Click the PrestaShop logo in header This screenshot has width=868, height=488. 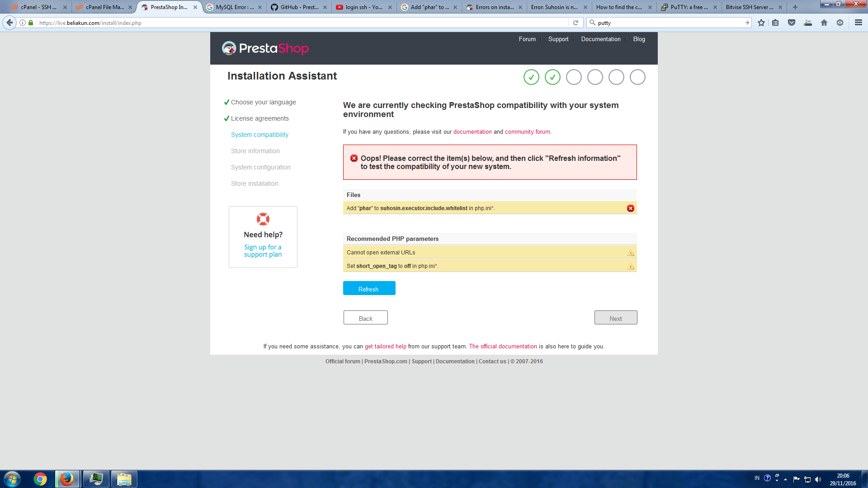pyautogui.click(x=265, y=48)
